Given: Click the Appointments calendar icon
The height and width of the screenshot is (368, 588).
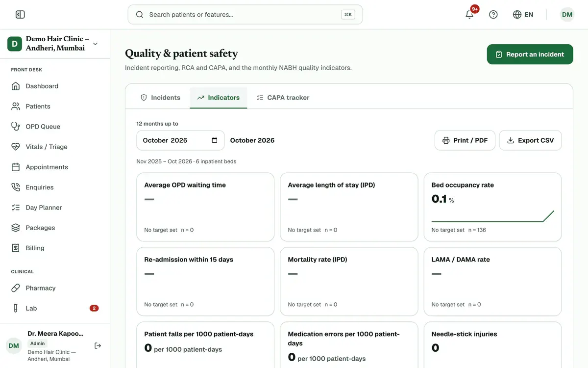Looking at the screenshot, I should click(x=16, y=167).
